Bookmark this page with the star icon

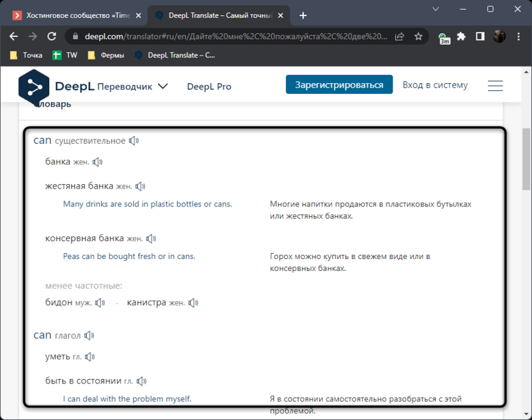(x=418, y=36)
